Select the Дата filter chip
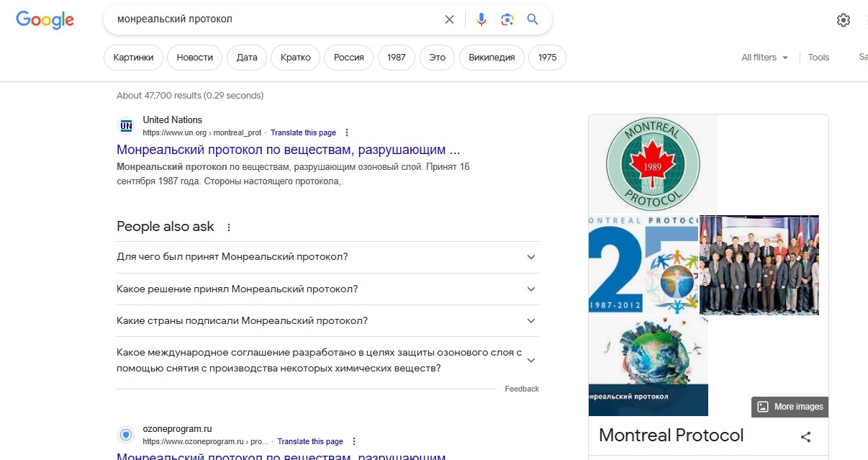 (x=247, y=58)
